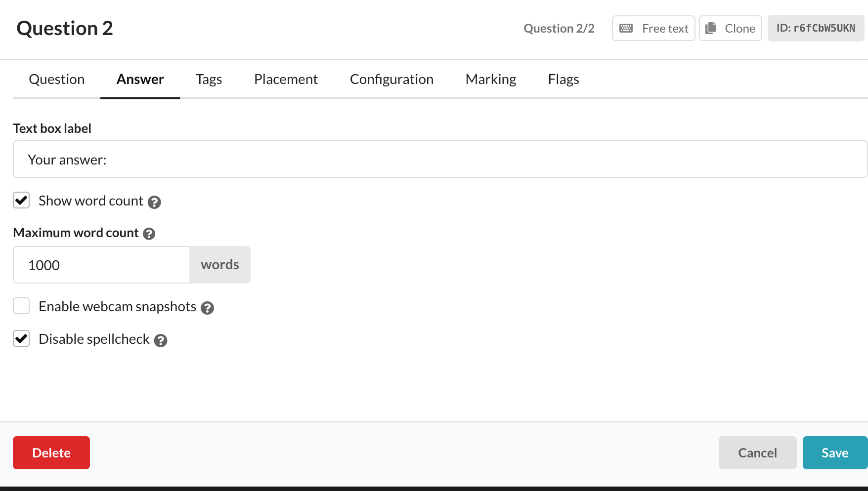This screenshot has width=868, height=491.
Task: Open the Tags tab
Action: pos(209,79)
